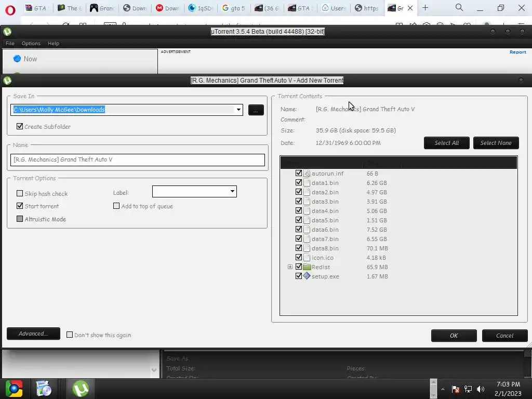Open uTorrent from the taskbar
This screenshot has width=532, height=399.
click(x=81, y=389)
